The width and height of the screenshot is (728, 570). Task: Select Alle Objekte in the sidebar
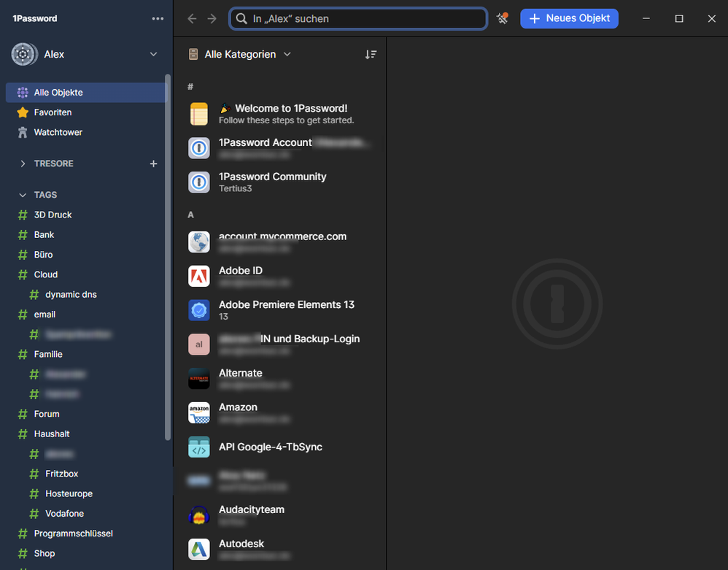pos(58,93)
